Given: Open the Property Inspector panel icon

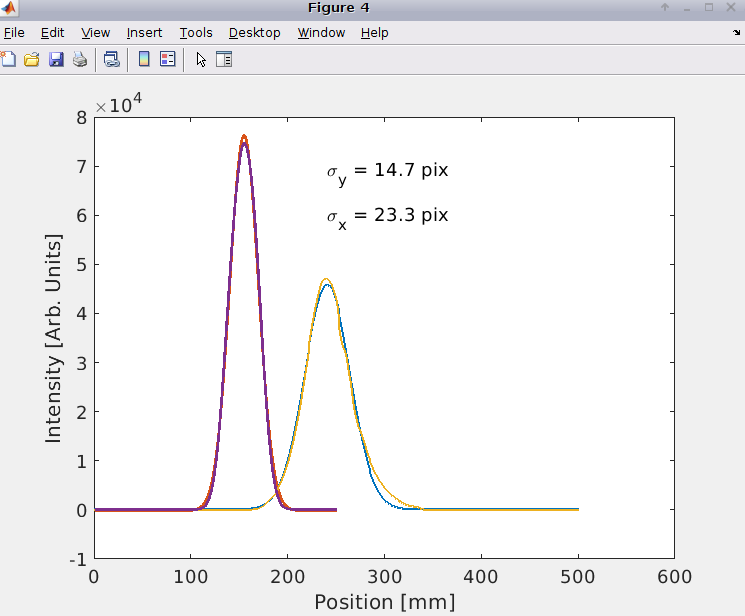Looking at the screenshot, I should pos(224,59).
